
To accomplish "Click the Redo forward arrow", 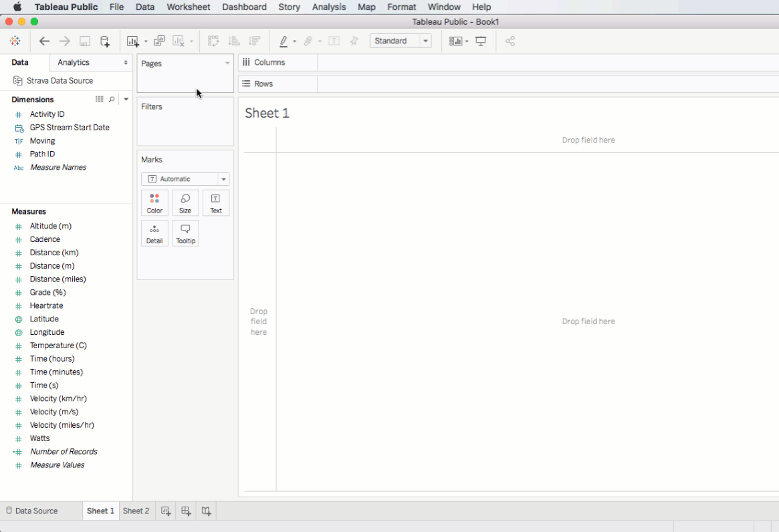I will pyautogui.click(x=65, y=41).
